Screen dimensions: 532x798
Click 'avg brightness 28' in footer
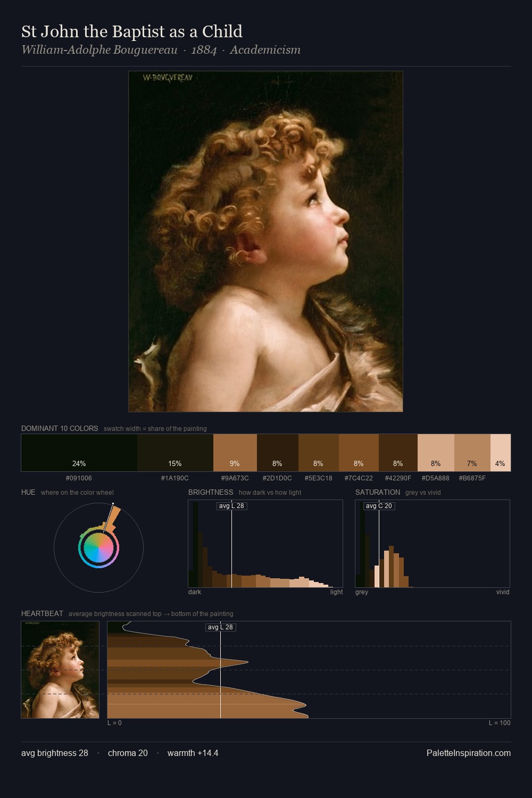pyautogui.click(x=55, y=753)
